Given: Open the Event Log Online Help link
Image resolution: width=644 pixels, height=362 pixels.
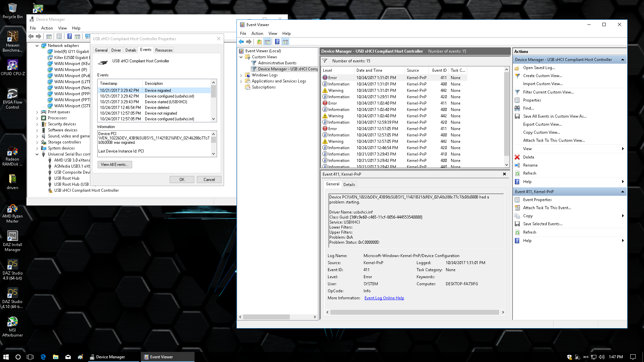Looking at the screenshot, I should point(384,298).
